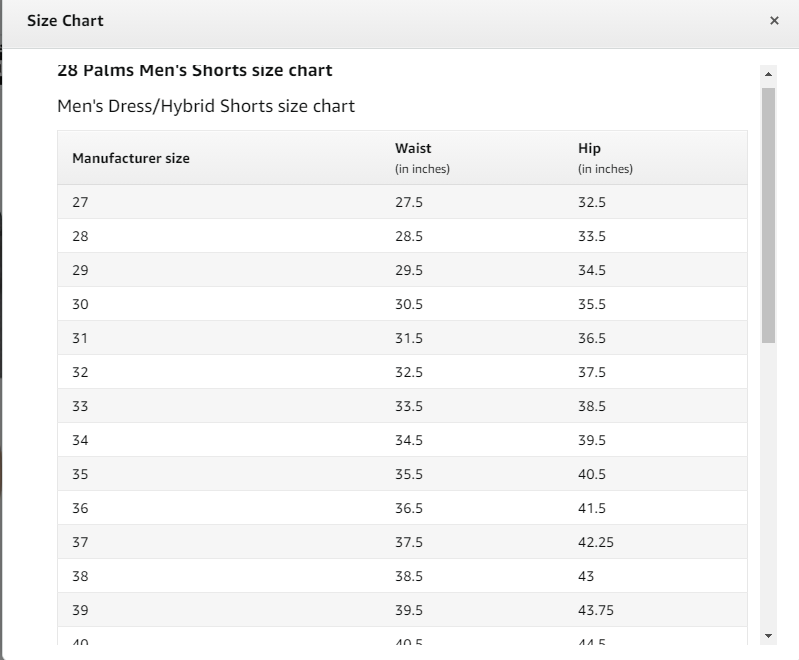Click the Men's Dress/Hybrid Shorts size chart subheading

click(x=206, y=106)
